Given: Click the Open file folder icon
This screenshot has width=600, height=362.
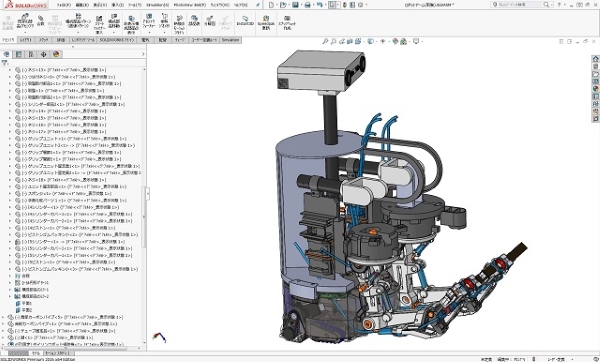Looking at the screenshot, I should [x=283, y=5].
